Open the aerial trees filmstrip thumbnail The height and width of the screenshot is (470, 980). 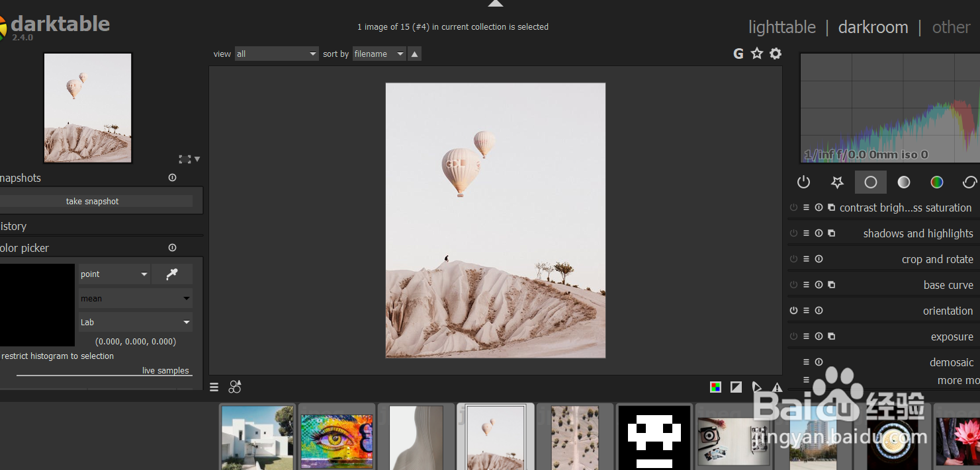[575, 436]
